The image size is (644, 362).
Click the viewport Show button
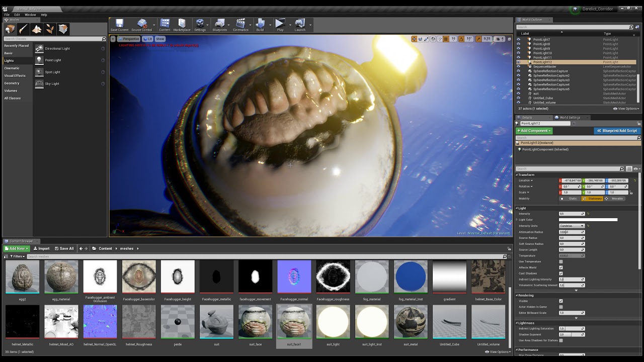coord(160,39)
